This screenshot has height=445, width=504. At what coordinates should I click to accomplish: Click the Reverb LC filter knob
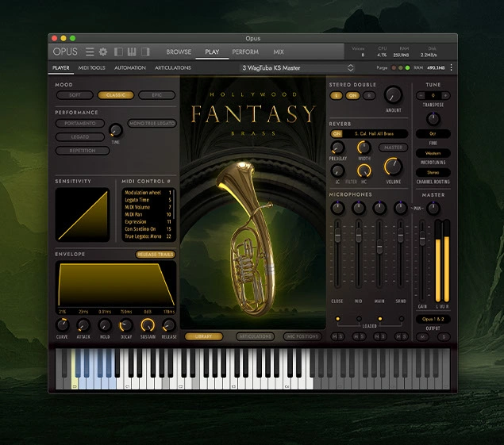coord(337,171)
